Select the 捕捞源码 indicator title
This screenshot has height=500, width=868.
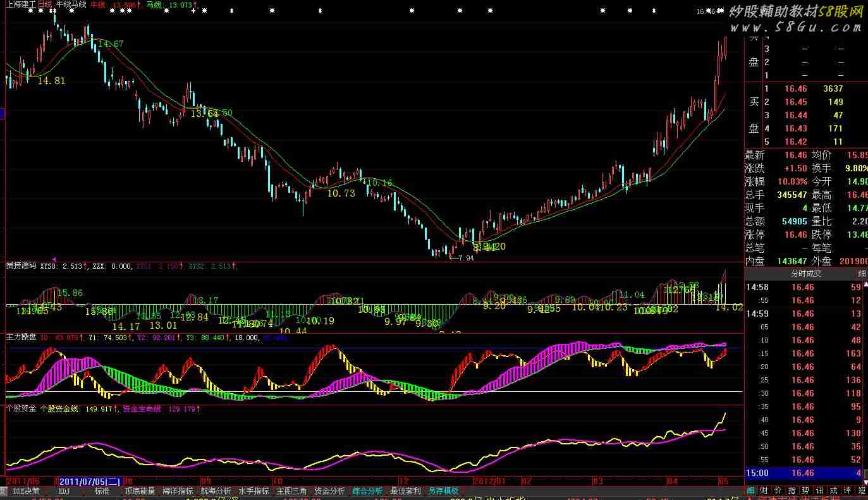[21, 266]
